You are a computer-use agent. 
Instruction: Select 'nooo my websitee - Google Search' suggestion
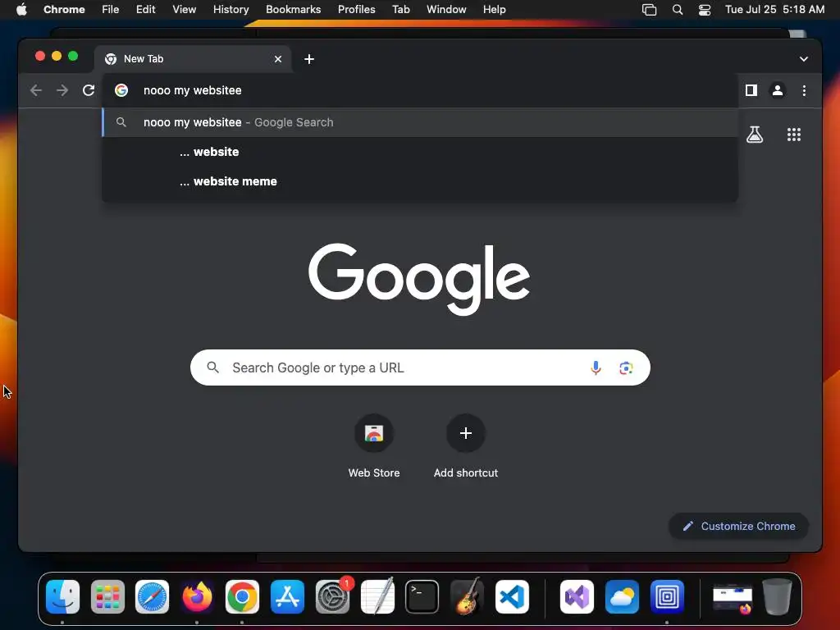(x=420, y=122)
